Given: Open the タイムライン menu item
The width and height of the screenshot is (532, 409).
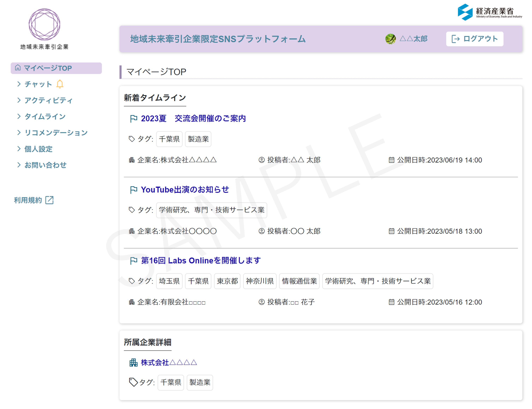Looking at the screenshot, I should 45,117.
